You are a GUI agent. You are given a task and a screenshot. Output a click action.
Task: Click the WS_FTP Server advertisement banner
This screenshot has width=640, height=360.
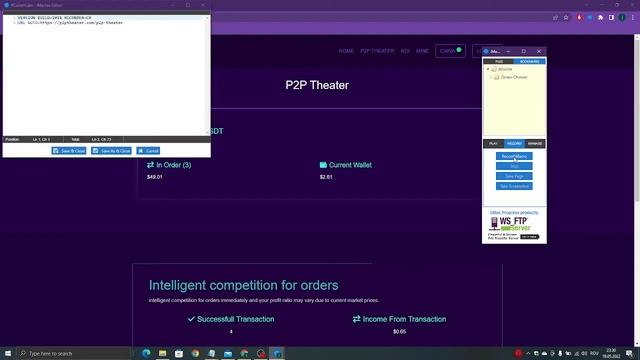514,228
